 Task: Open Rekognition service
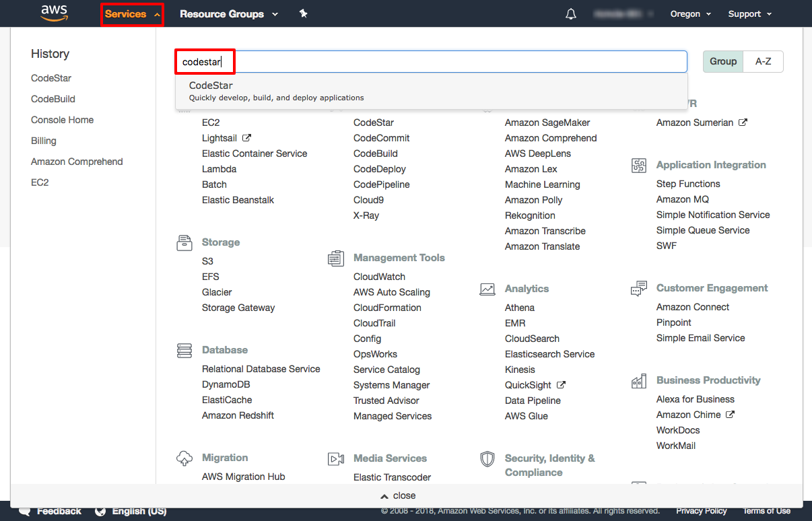[x=530, y=215]
